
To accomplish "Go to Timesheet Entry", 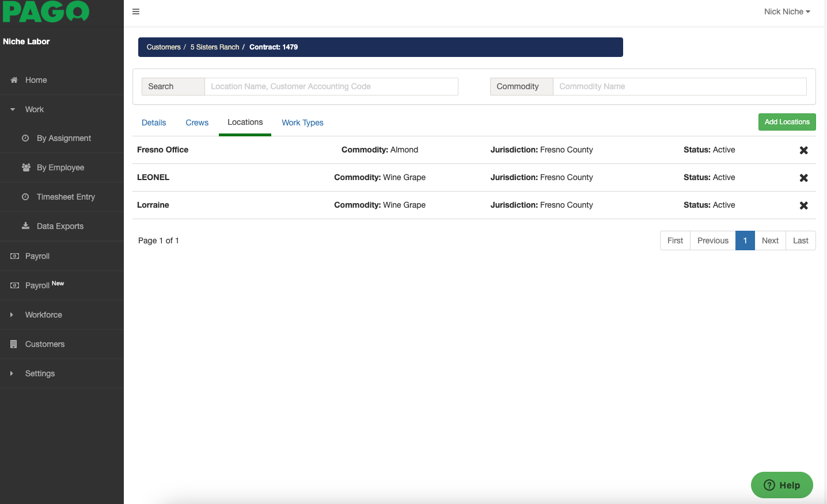I will (x=66, y=197).
